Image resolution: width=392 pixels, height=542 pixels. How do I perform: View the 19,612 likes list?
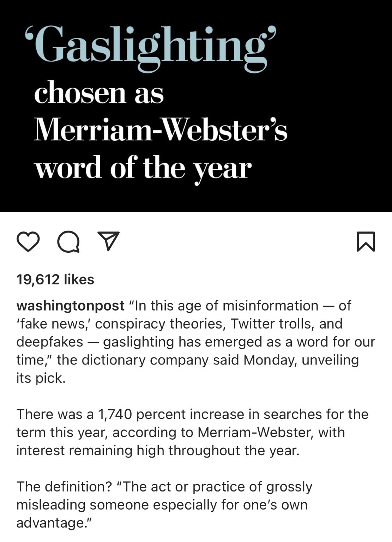click(x=55, y=279)
